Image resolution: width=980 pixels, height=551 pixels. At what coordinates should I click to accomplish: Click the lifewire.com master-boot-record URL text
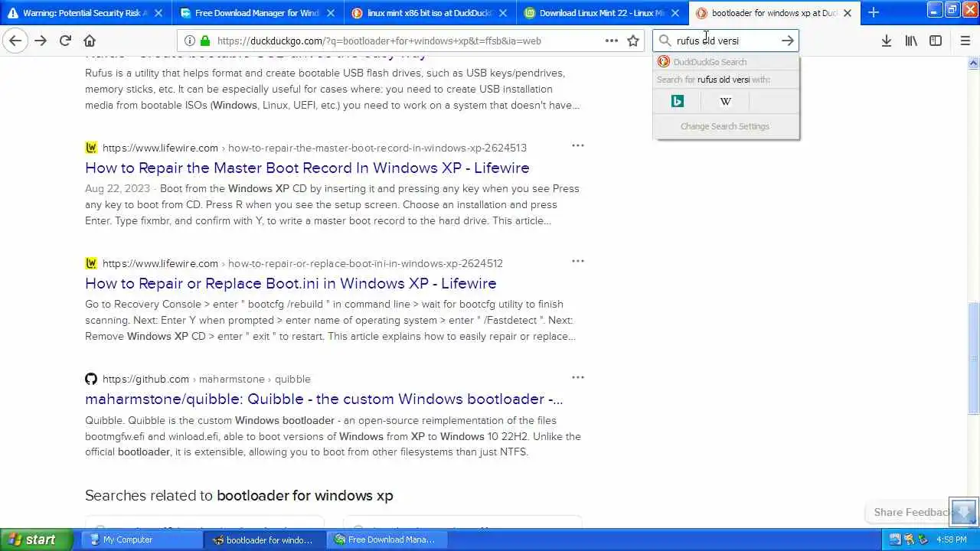click(315, 148)
